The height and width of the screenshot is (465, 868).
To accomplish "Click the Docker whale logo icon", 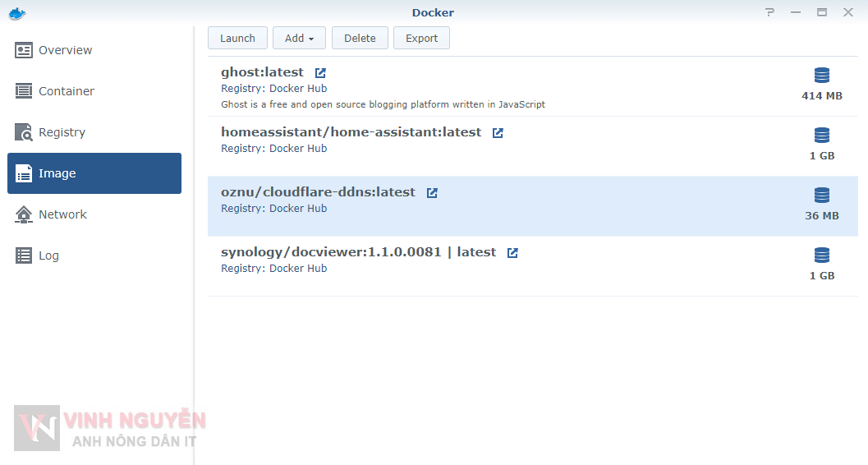I will (17, 13).
